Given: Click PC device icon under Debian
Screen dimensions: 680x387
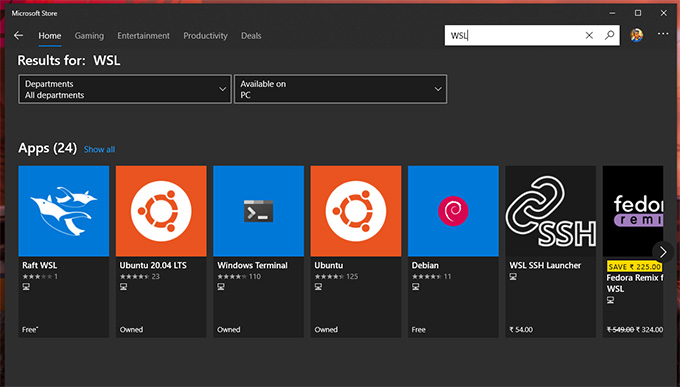Looking at the screenshot, I should point(415,287).
